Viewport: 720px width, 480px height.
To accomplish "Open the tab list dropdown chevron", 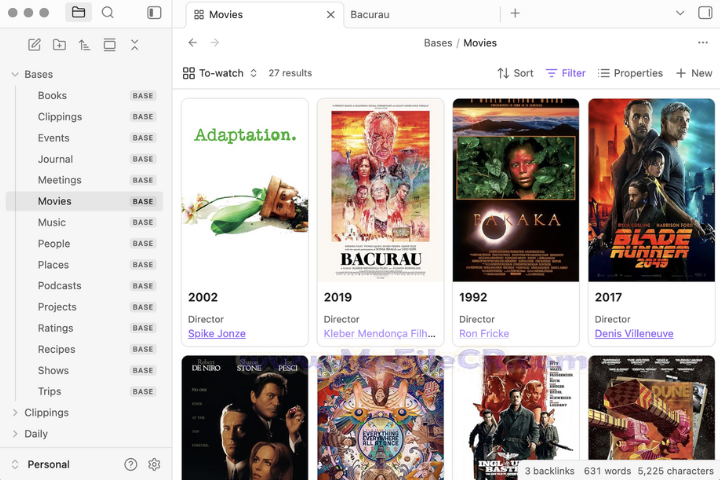I will point(680,13).
